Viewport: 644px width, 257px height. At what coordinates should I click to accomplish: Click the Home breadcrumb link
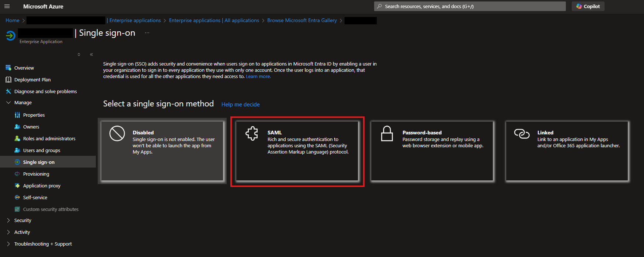[13, 20]
